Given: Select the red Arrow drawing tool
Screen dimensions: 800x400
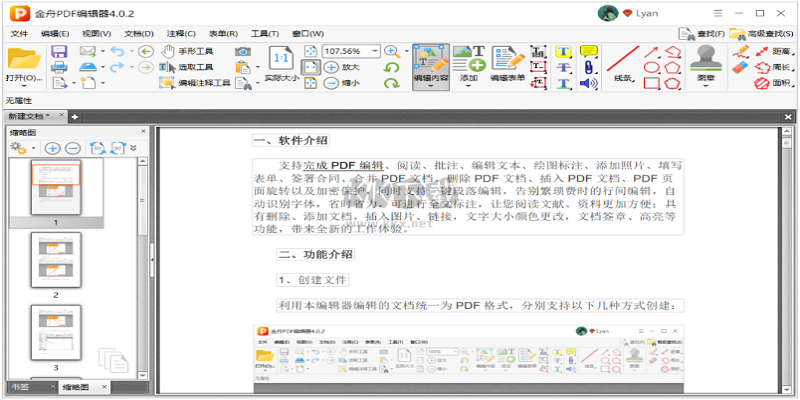Looking at the screenshot, I should point(651,52).
